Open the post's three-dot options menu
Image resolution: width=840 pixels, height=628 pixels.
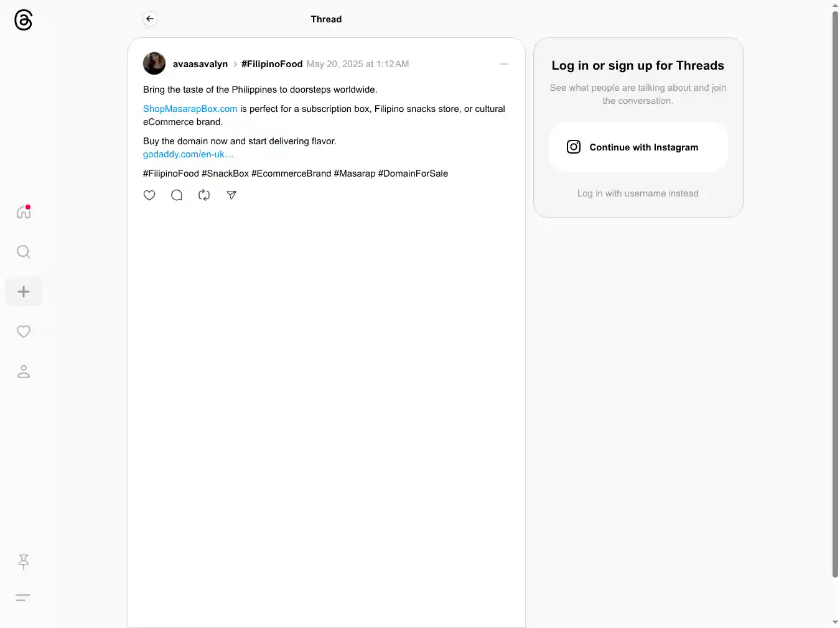coord(504,64)
